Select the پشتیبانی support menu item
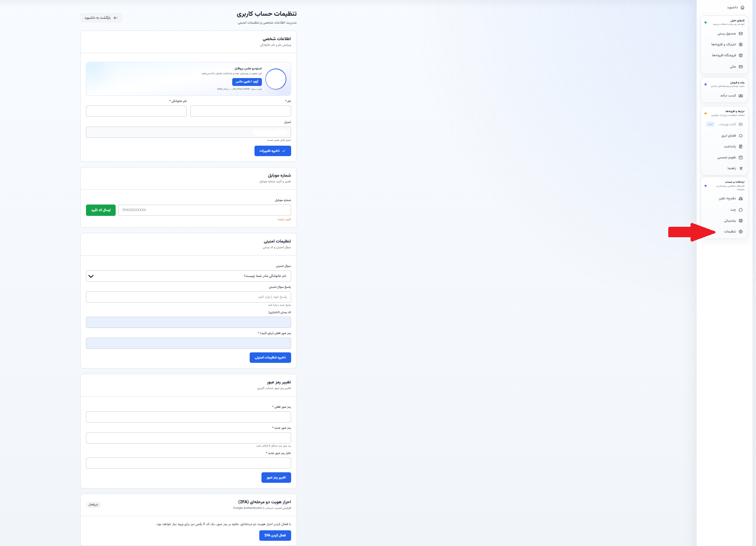Image resolution: width=756 pixels, height=546 pixels. coord(725,221)
